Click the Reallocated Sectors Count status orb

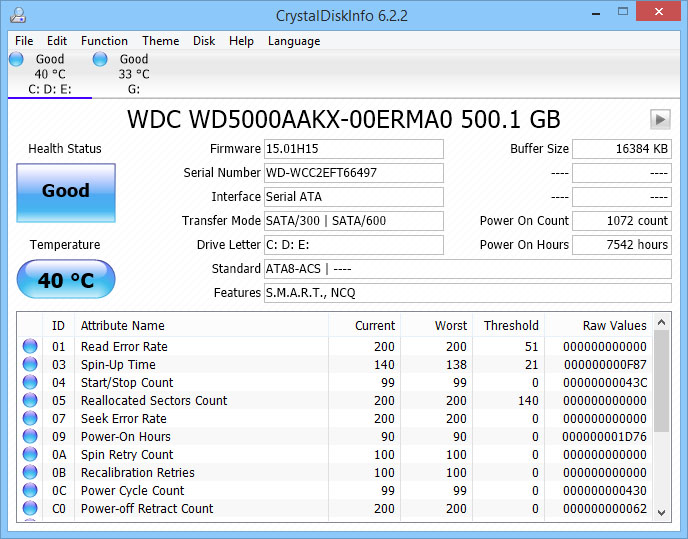coord(30,401)
